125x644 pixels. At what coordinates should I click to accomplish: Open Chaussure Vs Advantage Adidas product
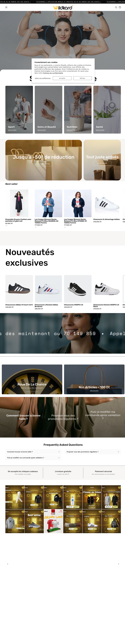(107, 219)
